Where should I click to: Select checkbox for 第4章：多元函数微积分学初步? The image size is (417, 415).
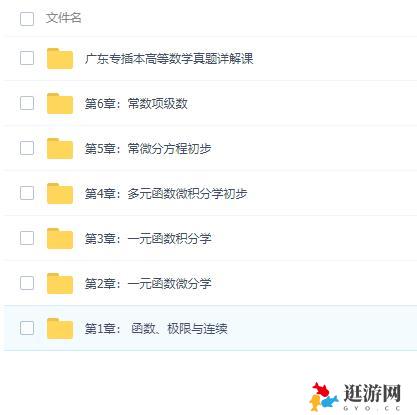point(27,193)
